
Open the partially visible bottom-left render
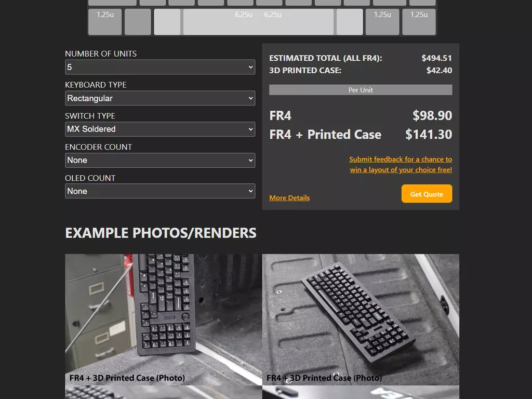(164, 393)
